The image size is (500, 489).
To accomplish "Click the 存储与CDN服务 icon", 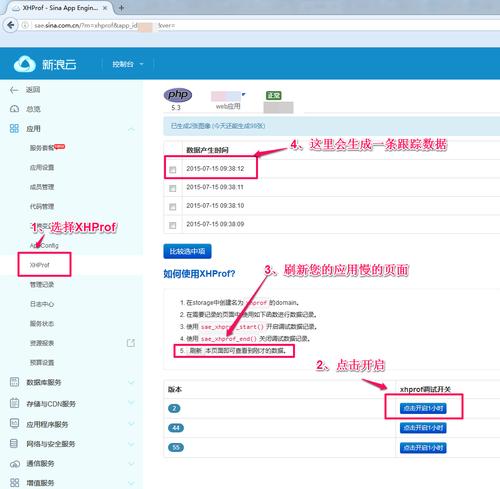I will coord(14,403).
